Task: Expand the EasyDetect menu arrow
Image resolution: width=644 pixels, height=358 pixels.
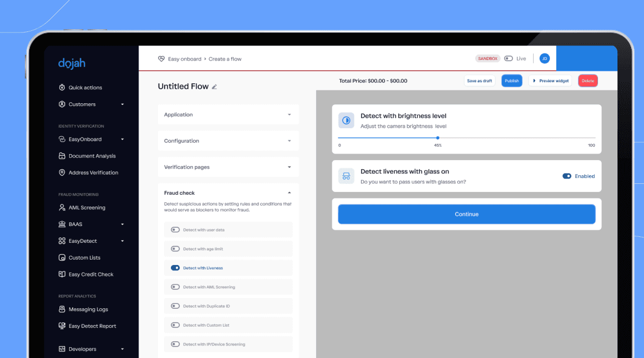Action: click(122, 241)
